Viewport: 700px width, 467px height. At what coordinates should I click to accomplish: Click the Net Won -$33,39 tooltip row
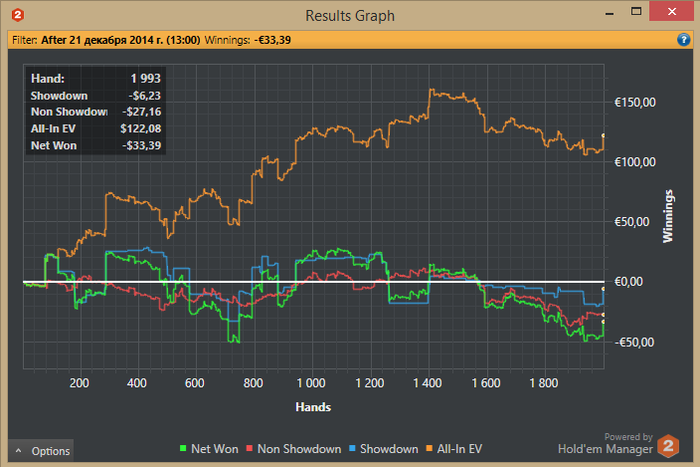coord(96,146)
